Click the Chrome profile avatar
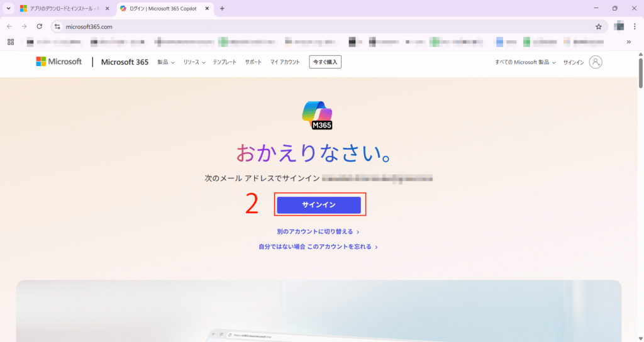The height and width of the screenshot is (342, 644). pyautogui.click(x=619, y=26)
